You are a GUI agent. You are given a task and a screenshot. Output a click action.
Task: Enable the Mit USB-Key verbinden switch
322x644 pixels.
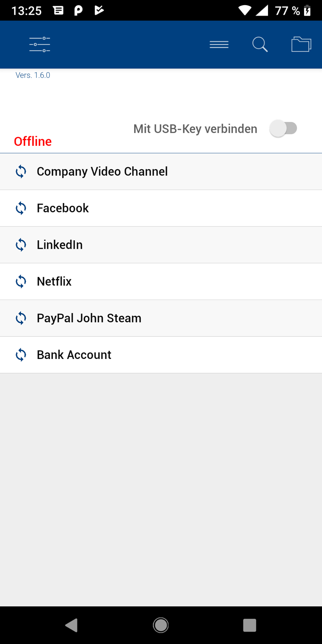click(283, 128)
